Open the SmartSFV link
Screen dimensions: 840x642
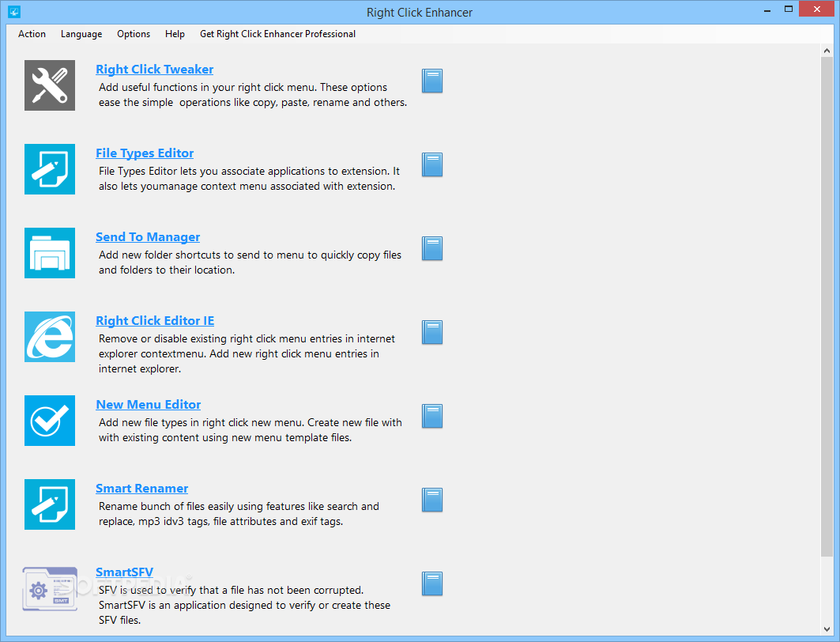124,572
